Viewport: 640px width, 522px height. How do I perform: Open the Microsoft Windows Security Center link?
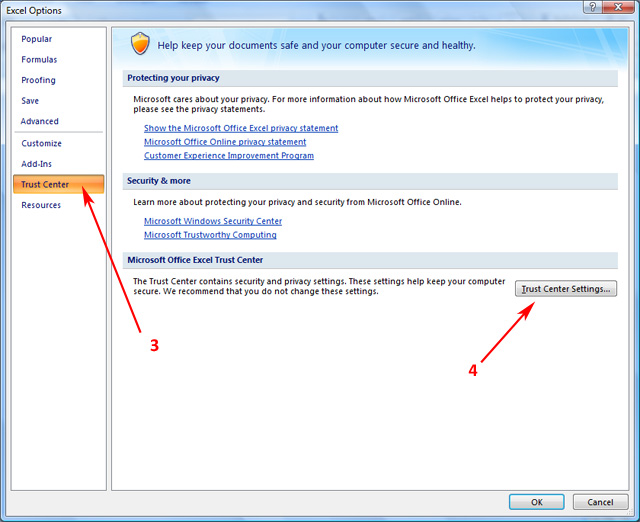click(x=213, y=221)
